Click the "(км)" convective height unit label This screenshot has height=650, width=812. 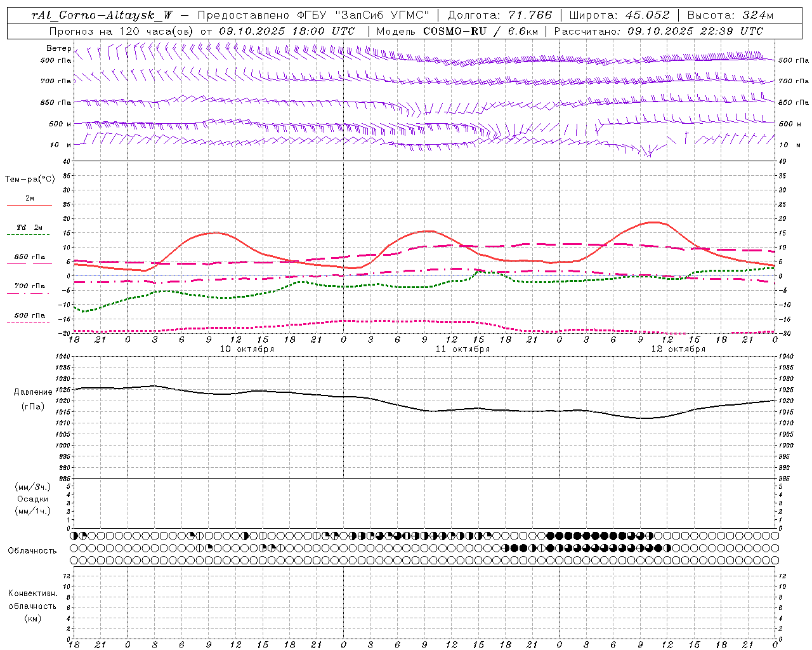coord(33,618)
